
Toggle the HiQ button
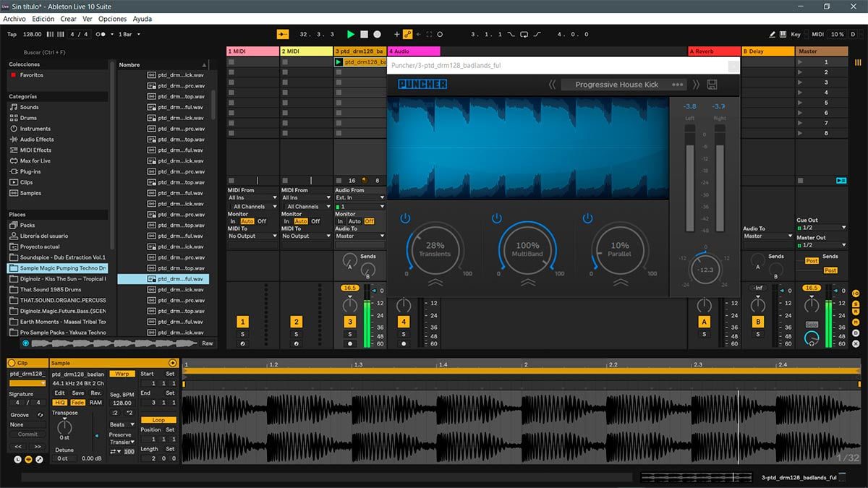[x=59, y=402]
